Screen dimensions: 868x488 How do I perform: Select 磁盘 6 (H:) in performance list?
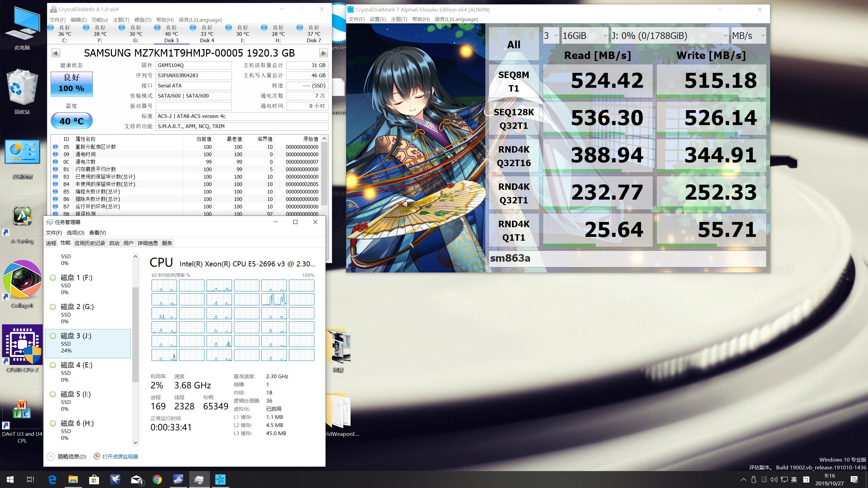pyautogui.click(x=88, y=430)
